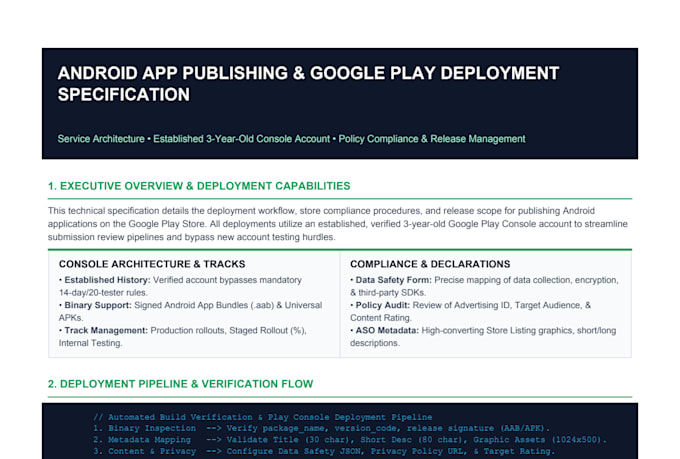
Task: Click the word 'SPECIFICATION' in the header
Action: [124, 95]
